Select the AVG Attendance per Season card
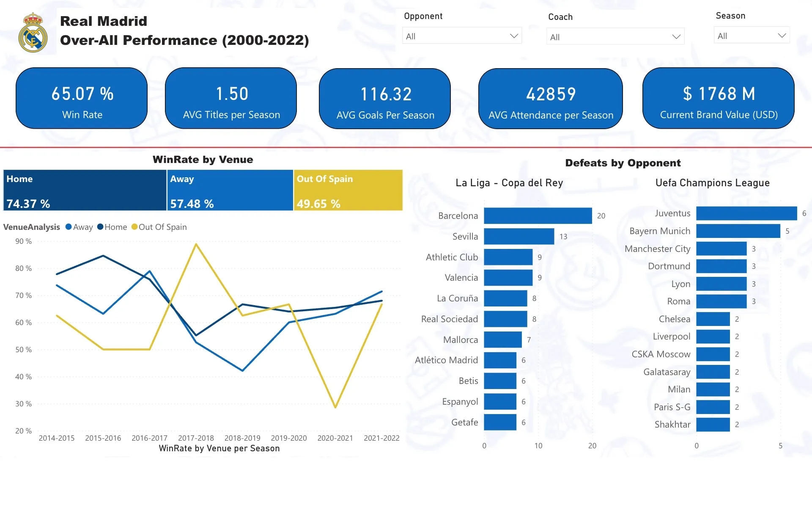Screen dimensions: 812x508 [x=551, y=99]
